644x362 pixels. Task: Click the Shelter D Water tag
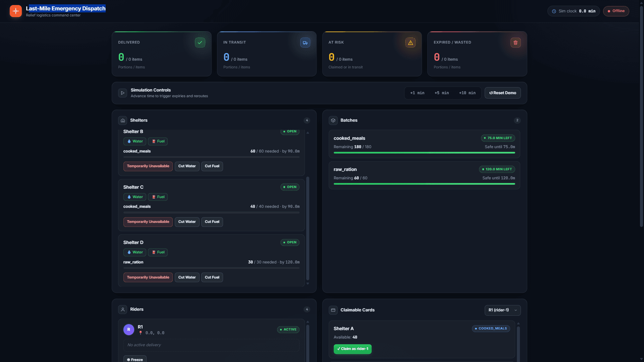135,252
